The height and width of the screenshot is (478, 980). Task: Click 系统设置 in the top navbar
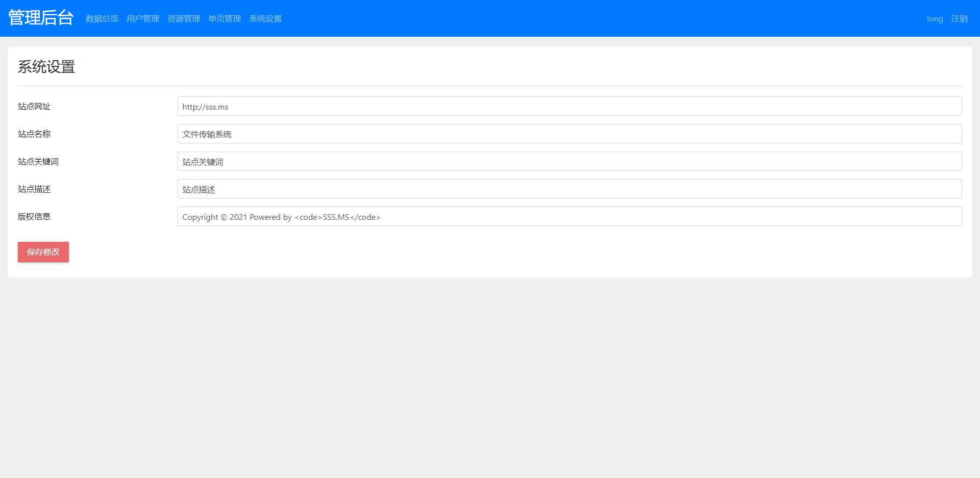point(265,19)
